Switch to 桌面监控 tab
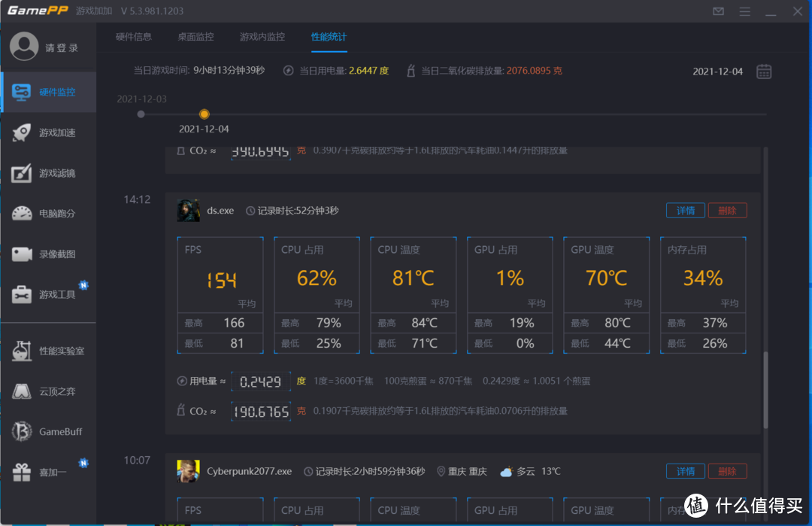This screenshot has width=812, height=526. point(195,37)
